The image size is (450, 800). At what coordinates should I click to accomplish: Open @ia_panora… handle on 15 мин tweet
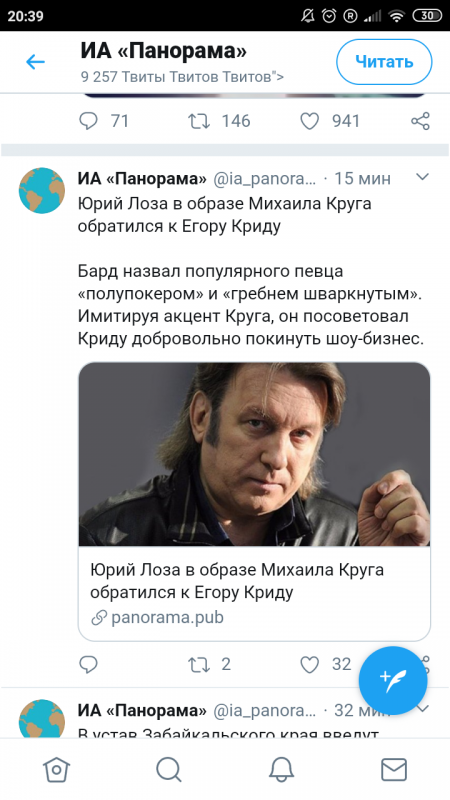264,179
